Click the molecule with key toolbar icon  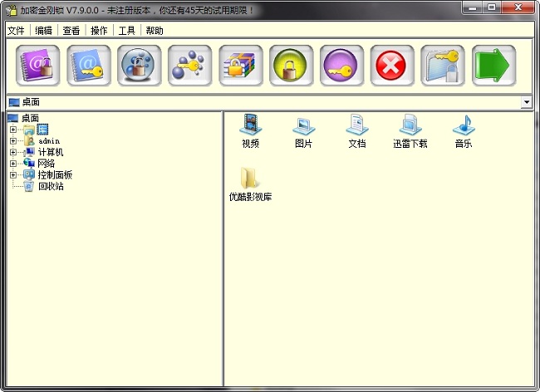[x=190, y=65]
